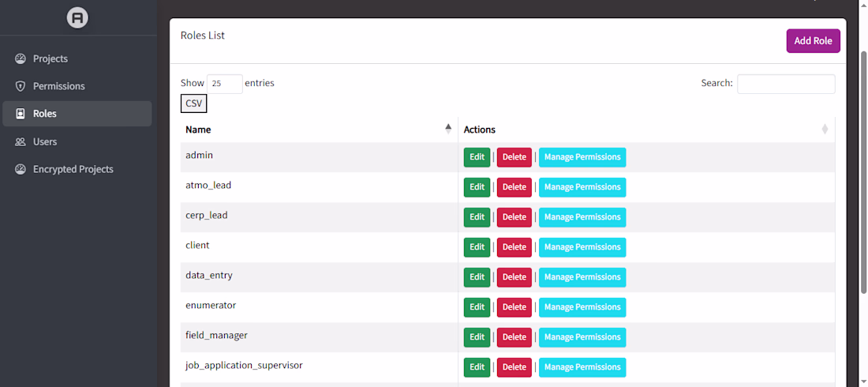Click the atmo_lead name cell
Screen dimensions: 868x387
[x=319, y=187]
